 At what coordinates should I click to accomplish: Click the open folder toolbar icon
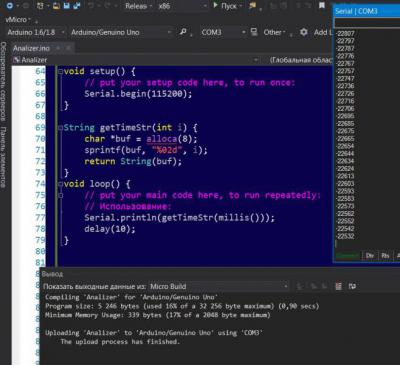click(57, 6)
